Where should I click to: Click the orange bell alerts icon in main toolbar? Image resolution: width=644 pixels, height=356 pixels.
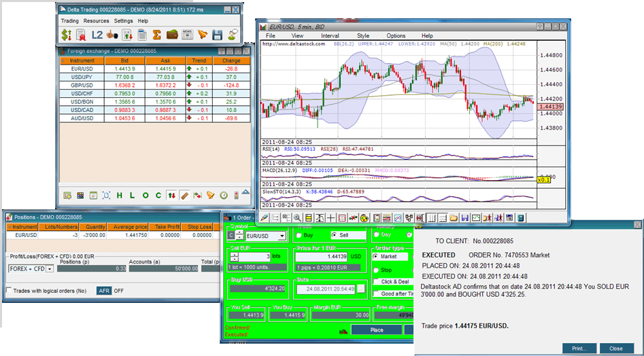pyautogui.click(x=202, y=35)
